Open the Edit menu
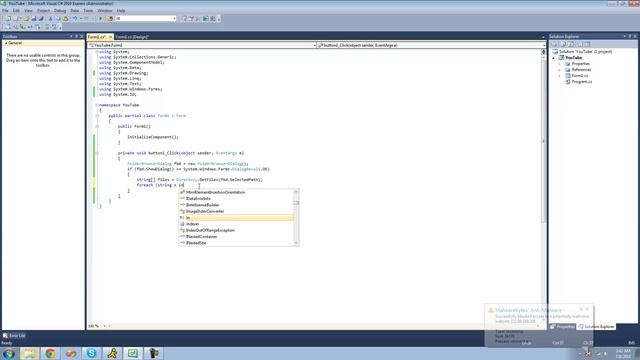The width and height of the screenshot is (640, 360). tap(16, 11)
